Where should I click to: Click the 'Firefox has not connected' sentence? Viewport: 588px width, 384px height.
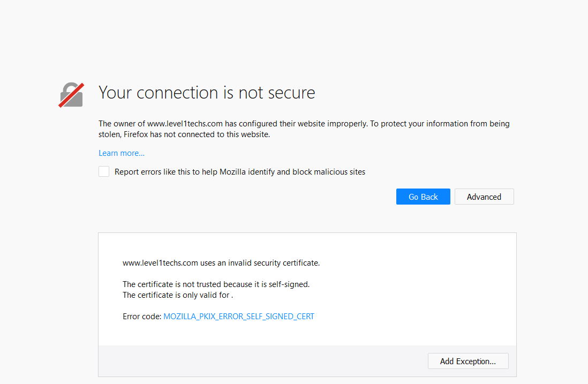pos(210,134)
